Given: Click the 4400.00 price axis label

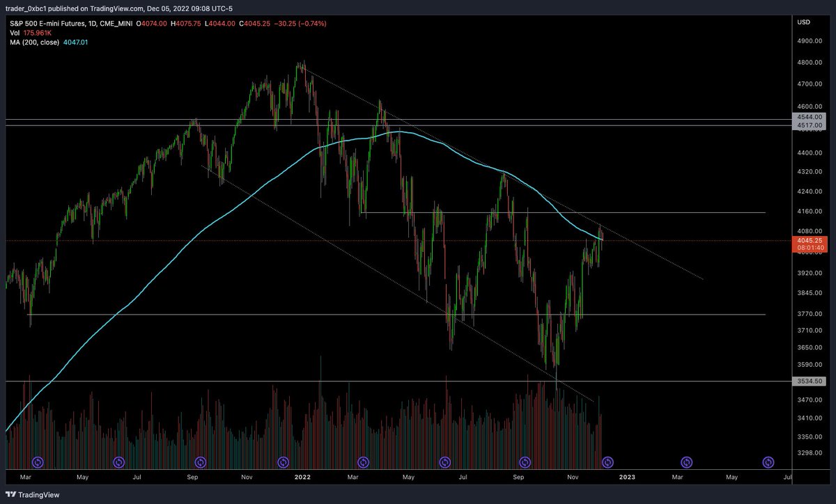Looking at the screenshot, I should pyautogui.click(x=810, y=152).
